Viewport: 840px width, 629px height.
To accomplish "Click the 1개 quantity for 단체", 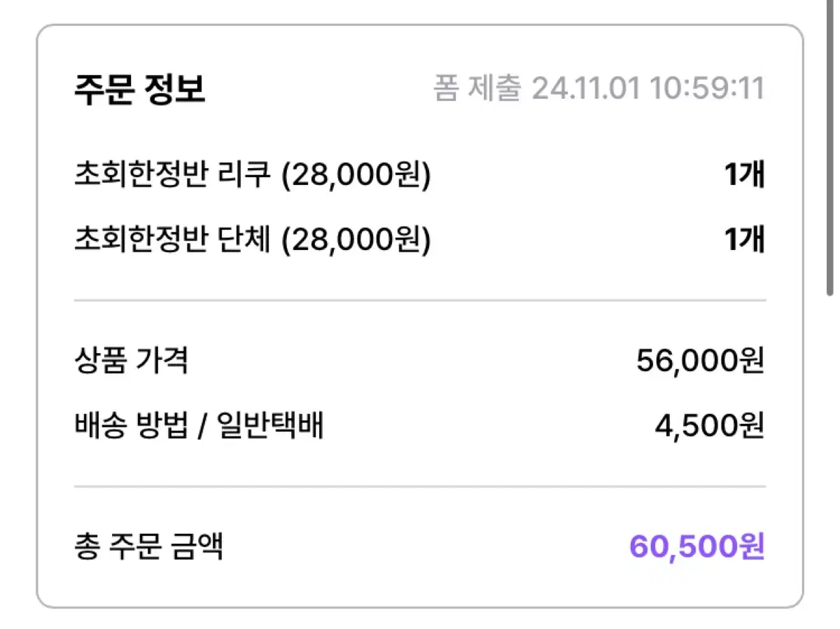I will [x=744, y=240].
